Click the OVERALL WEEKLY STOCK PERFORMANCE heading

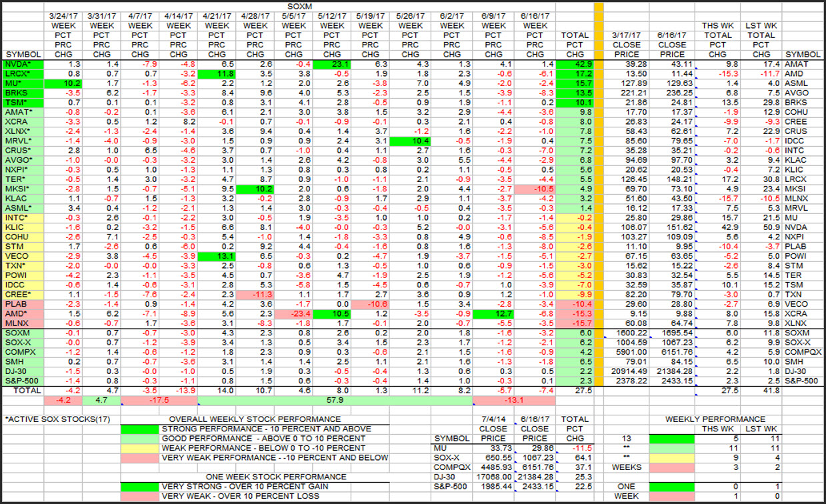255,419
